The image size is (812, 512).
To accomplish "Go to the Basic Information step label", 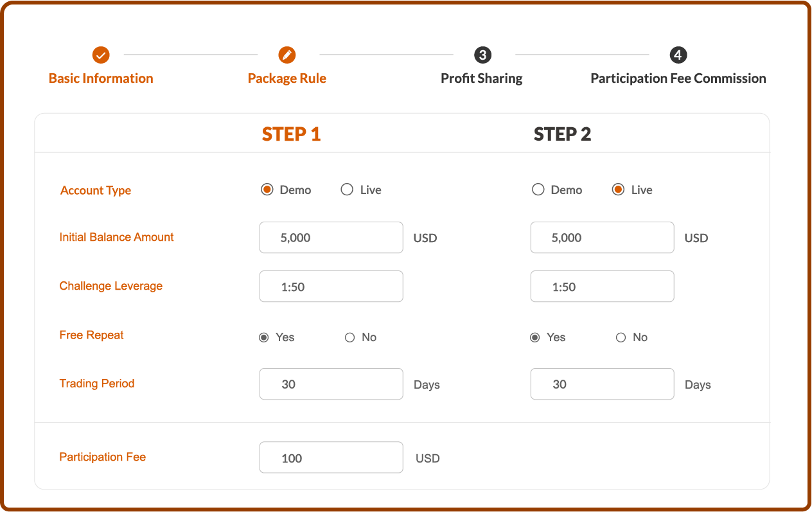I will tap(101, 78).
